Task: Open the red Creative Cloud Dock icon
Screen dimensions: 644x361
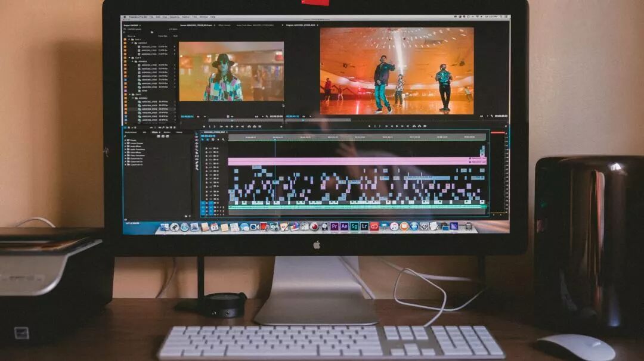Action: 374,226
